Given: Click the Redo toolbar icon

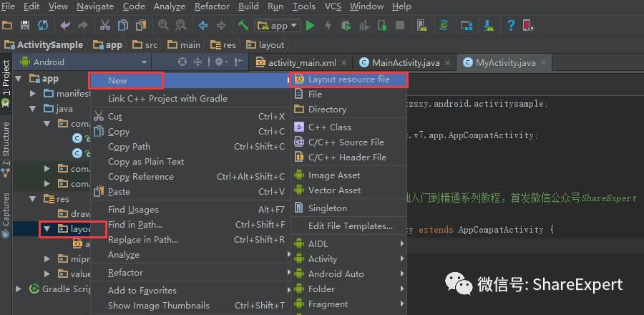Looking at the screenshot, I should point(82,26).
